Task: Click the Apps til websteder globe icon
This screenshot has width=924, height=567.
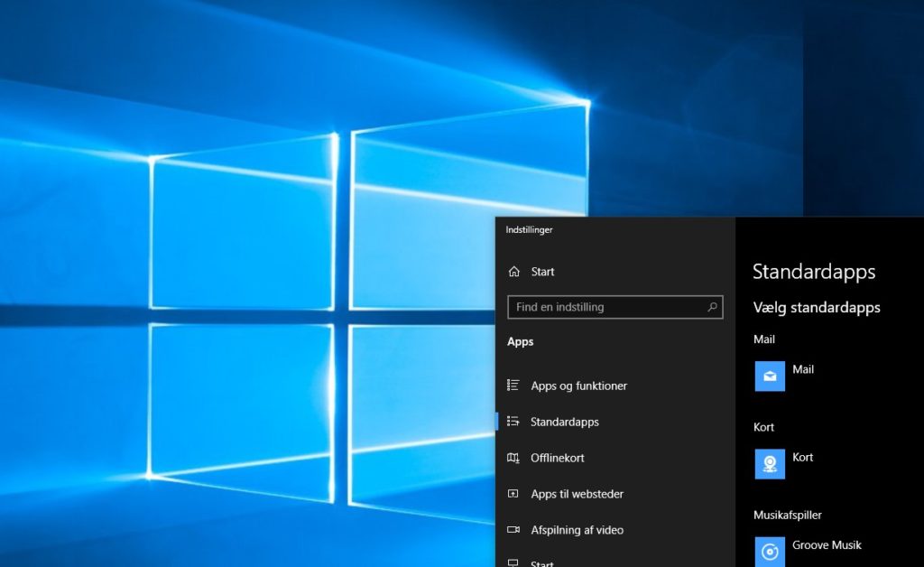Action: click(x=515, y=494)
